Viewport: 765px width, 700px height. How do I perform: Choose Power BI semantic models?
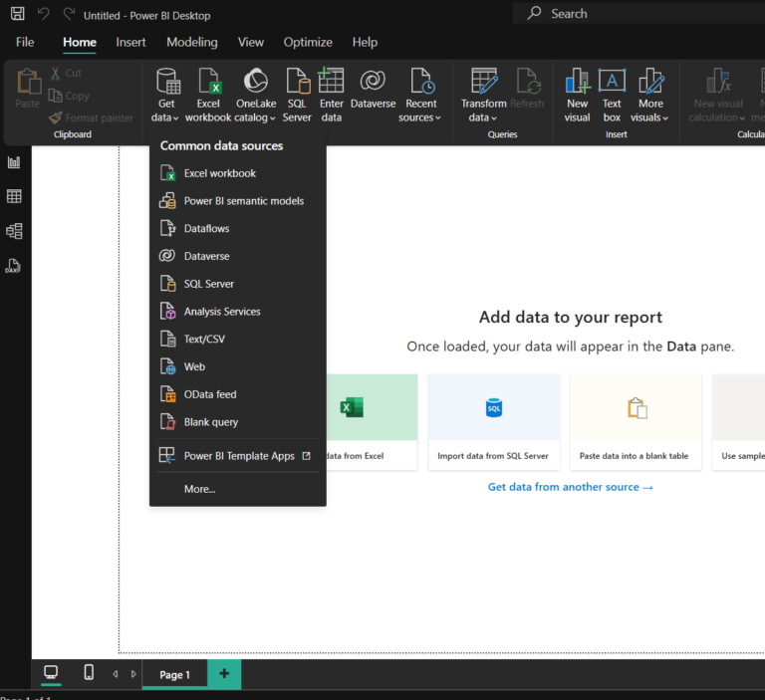238,201
